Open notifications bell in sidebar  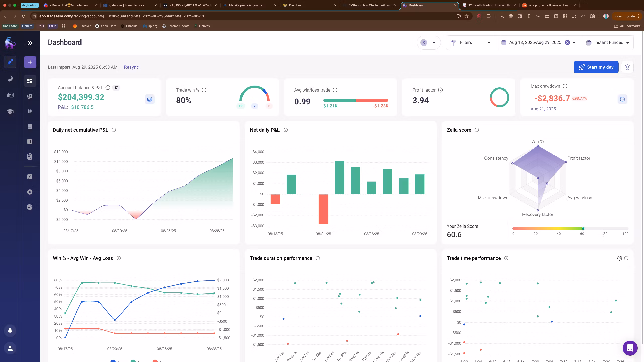click(10, 331)
